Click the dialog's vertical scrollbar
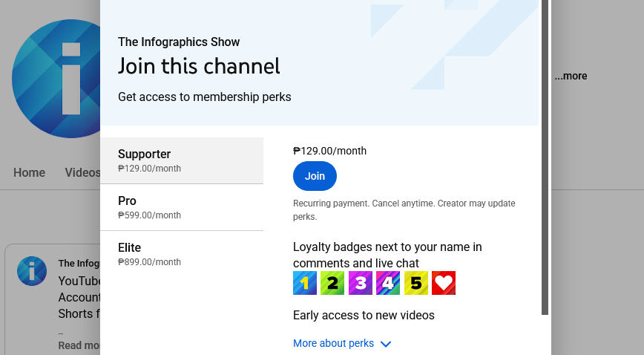Image resolution: width=644 pixels, height=355 pixels. pyautogui.click(x=545, y=157)
